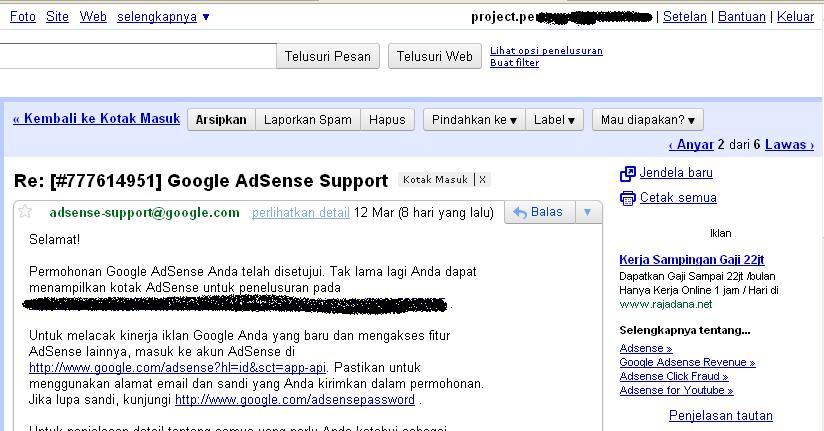Open Kerja Sampingan Gaji 22jt ad

[x=692, y=260]
